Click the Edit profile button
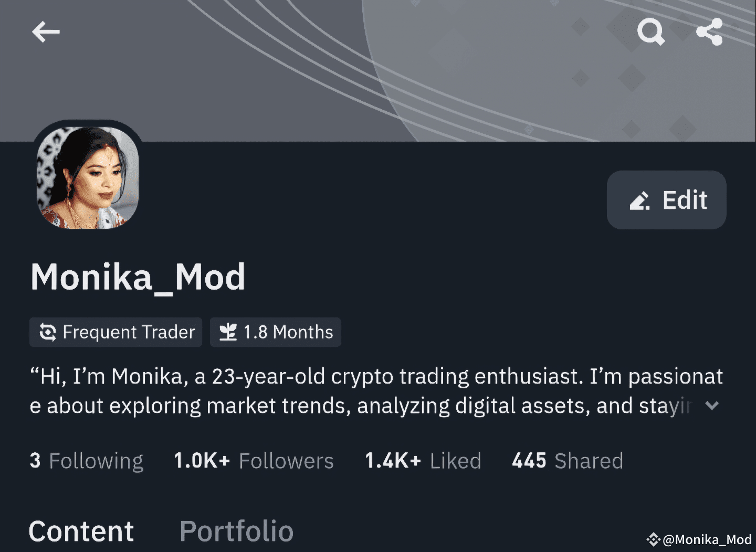The height and width of the screenshot is (552, 756). (666, 200)
